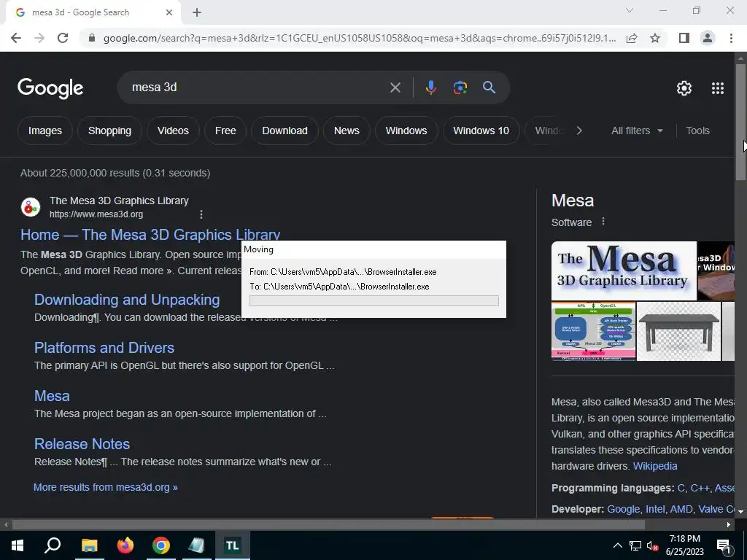The image size is (747, 560).
Task: Open the Release Notes link
Action: point(82,444)
